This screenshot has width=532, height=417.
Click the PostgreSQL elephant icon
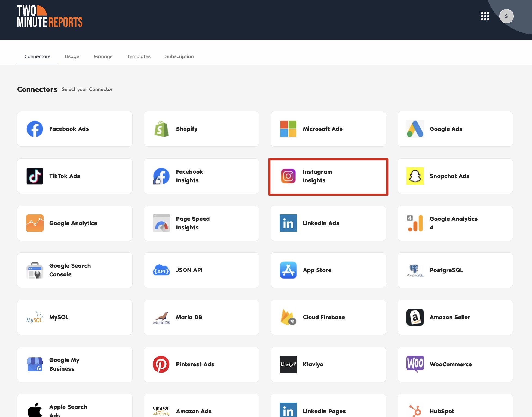tap(415, 271)
